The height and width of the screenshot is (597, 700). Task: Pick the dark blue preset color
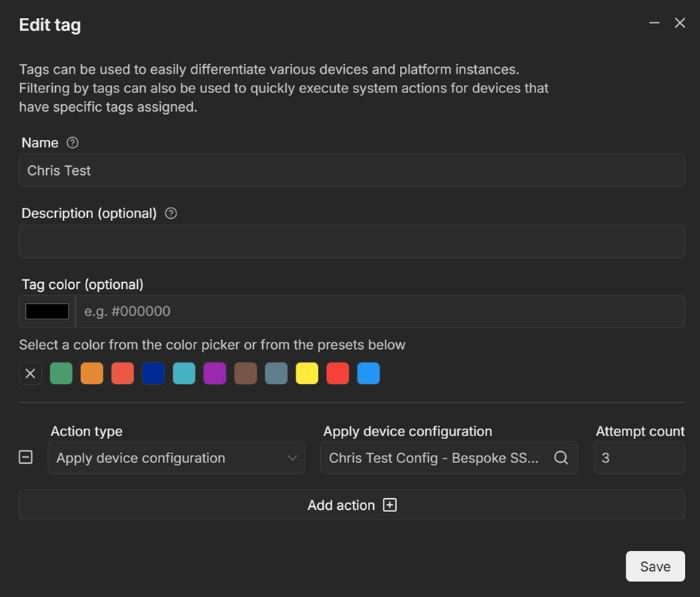[153, 374]
